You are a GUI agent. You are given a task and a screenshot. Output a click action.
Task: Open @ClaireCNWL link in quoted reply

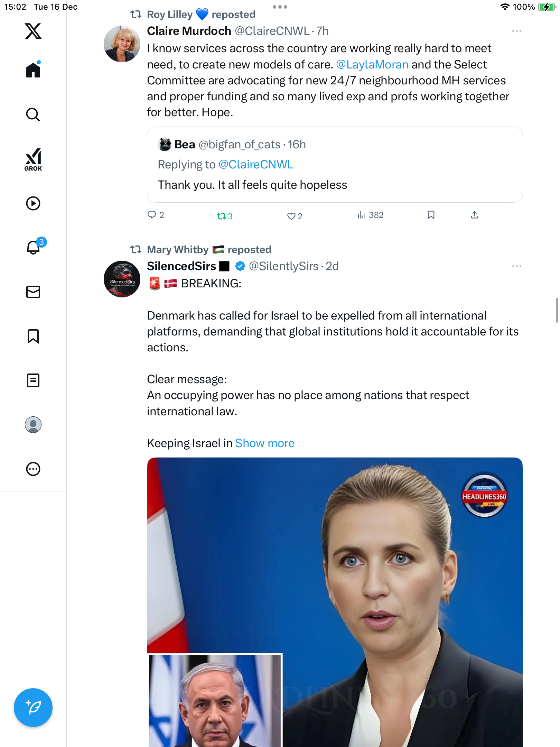pos(256,165)
